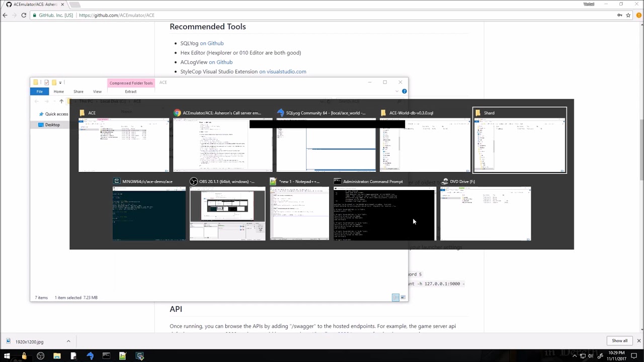
Task: Switch to the ACEmulator/ACE Chrome window thumbnail
Action: pyautogui.click(x=222, y=141)
